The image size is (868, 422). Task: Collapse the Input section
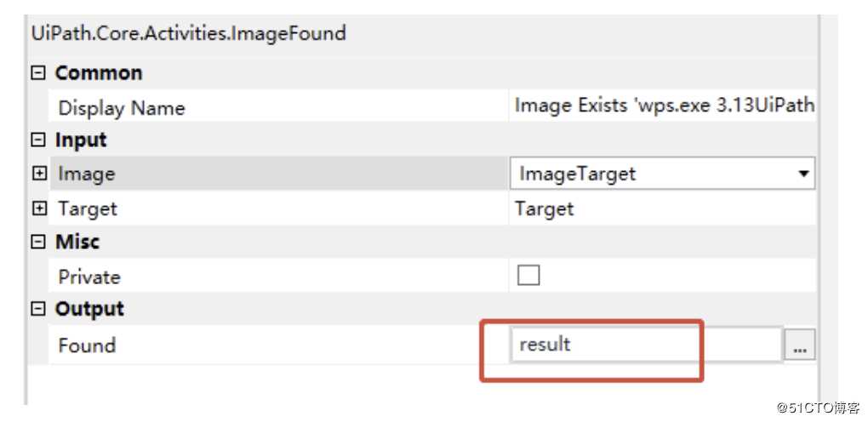tap(38, 140)
